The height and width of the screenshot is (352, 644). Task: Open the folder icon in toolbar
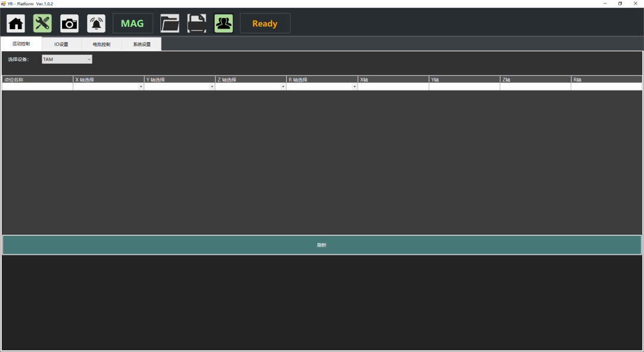169,23
